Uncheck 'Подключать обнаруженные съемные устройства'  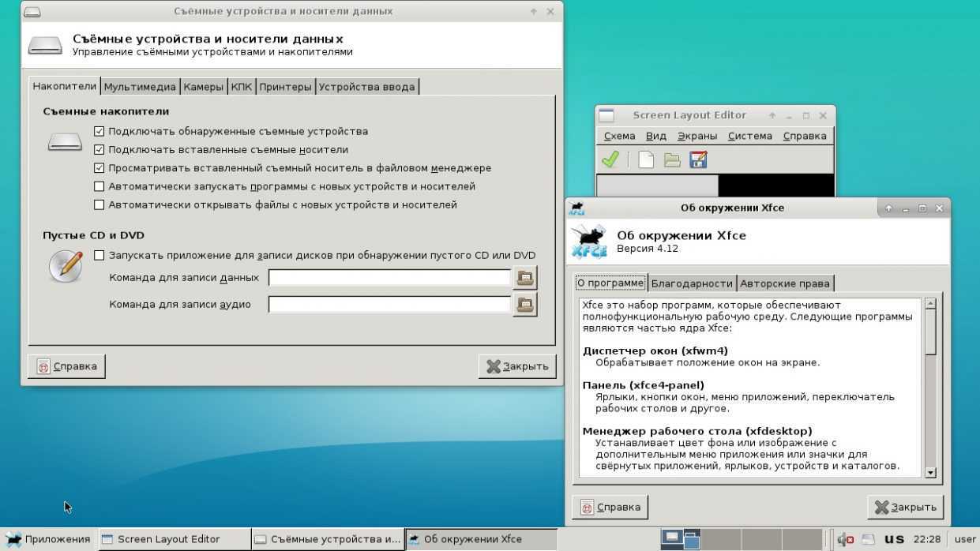point(99,131)
